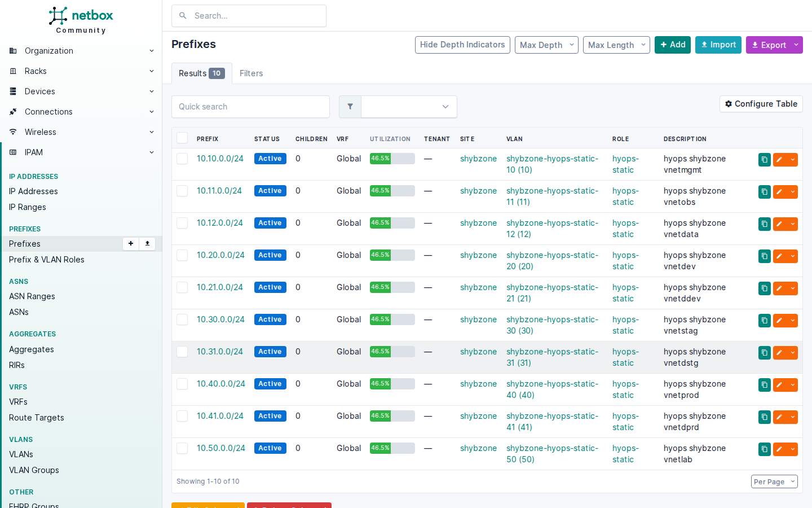
Task: Click the utilization bar for 10.50.0.0/24
Action: pos(392,448)
